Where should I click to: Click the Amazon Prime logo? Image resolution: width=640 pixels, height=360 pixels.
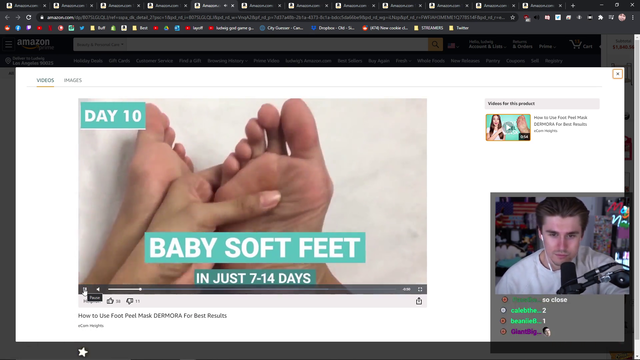click(x=35, y=44)
